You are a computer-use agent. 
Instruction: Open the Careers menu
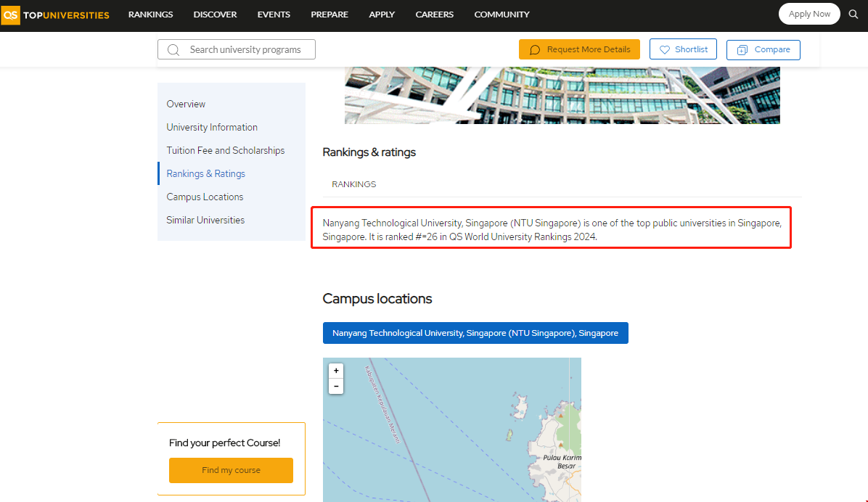(434, 15)
